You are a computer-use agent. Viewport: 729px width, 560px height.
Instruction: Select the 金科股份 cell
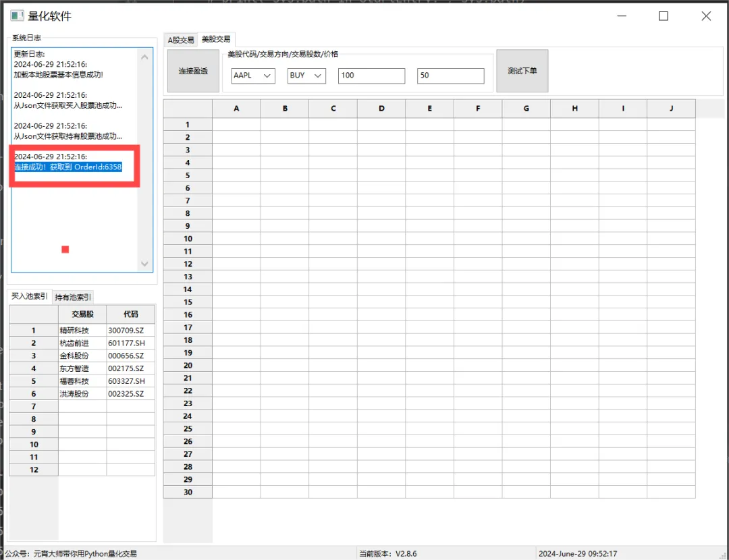click(82, 356)
